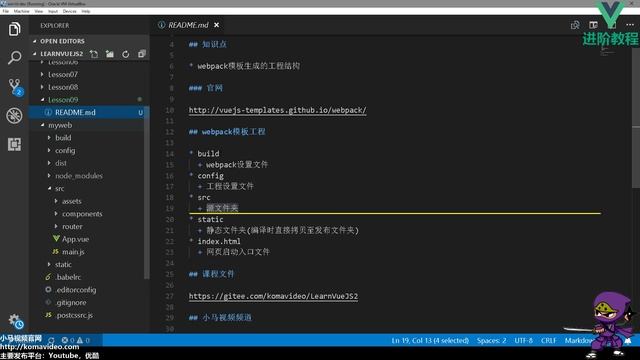The image size is (640, 360).
Task: Open the Extensions view icon
Action: click(x=14, y=144)
